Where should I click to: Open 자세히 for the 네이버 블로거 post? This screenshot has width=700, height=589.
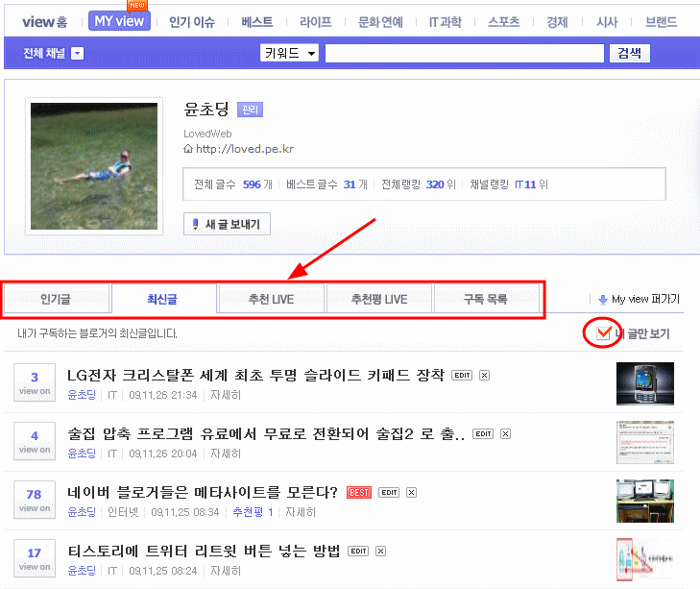click(301, 512)
